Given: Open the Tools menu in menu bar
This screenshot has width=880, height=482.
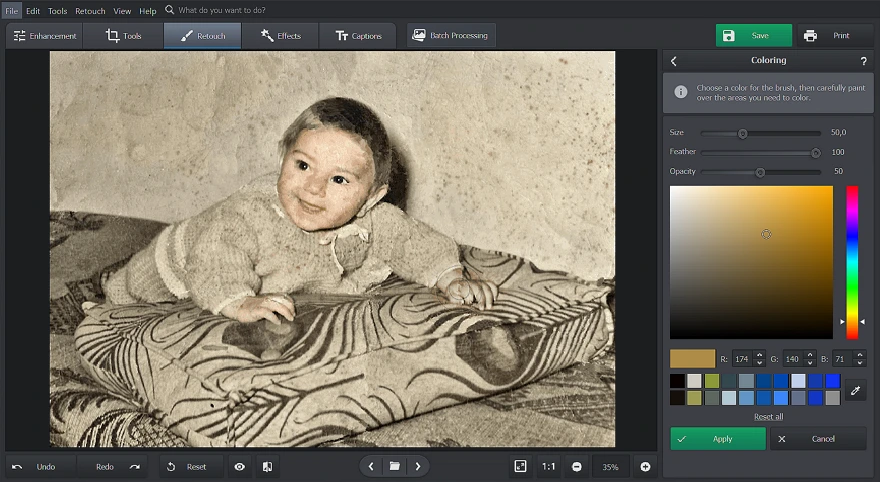Looking at the screenshot, I should pyautogui.click(x=57, y=11).
